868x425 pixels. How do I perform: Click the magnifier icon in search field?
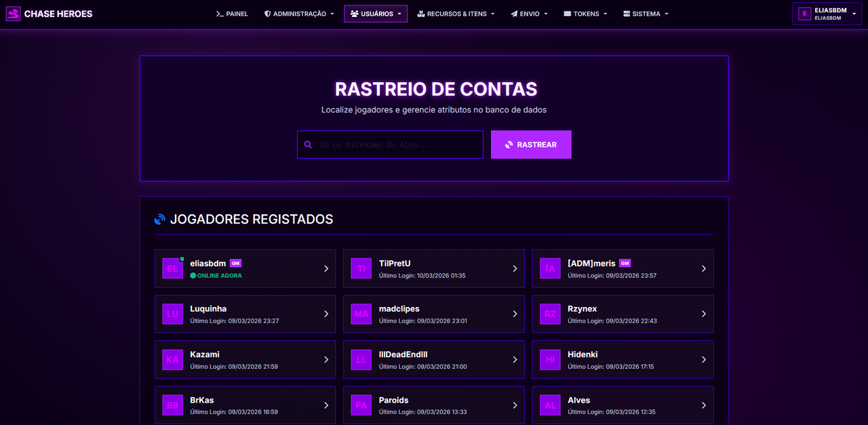tap(308, 144)
